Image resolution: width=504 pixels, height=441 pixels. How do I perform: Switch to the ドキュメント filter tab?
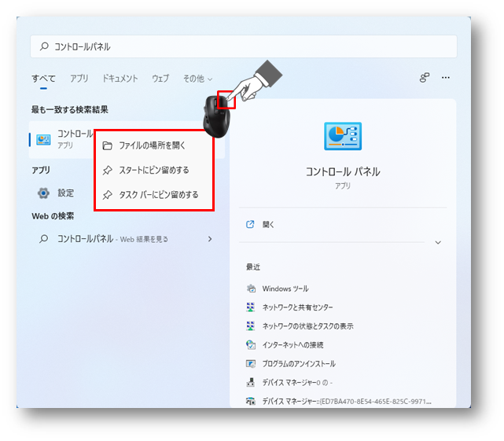coord(120,79)
